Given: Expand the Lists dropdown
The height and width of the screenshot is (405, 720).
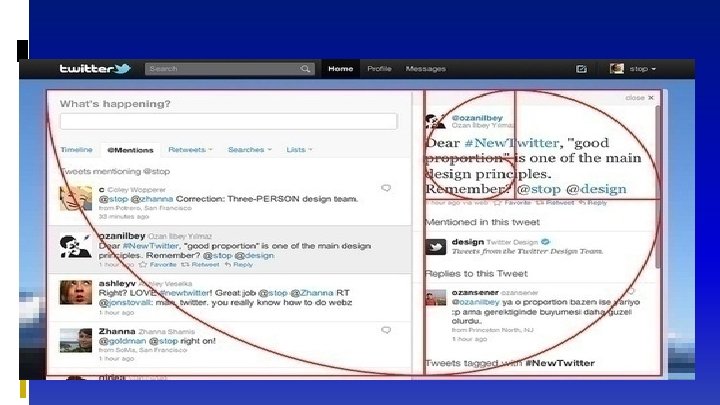Looking at the screenshot, I should [x=299, y=150].
